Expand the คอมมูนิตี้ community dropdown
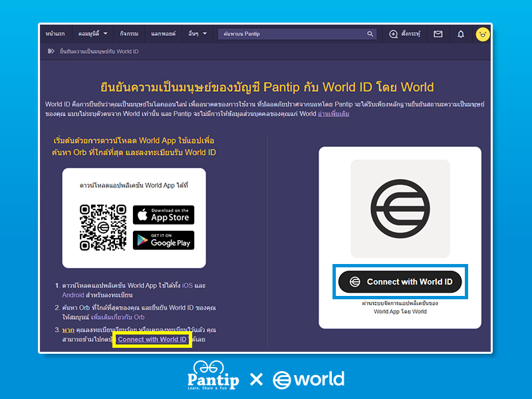 92,34
